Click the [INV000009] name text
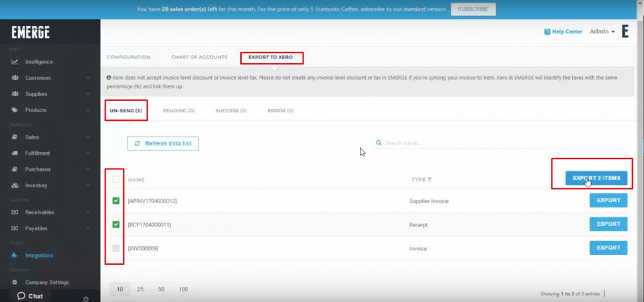The height and width of the screenshot is (302, 644). (x=143, y=249)
